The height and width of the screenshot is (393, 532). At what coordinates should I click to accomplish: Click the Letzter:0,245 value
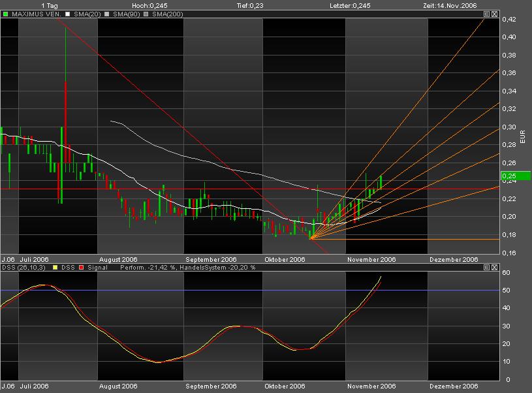[x=350, y=5]
